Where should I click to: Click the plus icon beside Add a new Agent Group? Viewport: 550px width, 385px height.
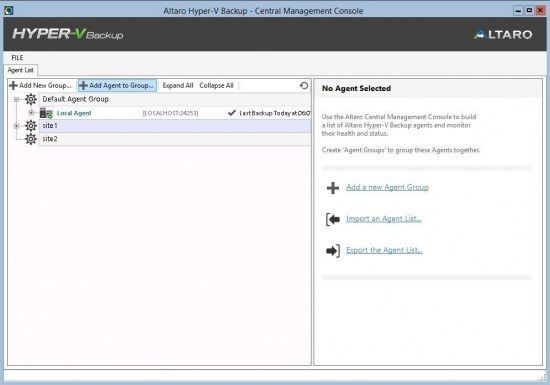point(333,188)
